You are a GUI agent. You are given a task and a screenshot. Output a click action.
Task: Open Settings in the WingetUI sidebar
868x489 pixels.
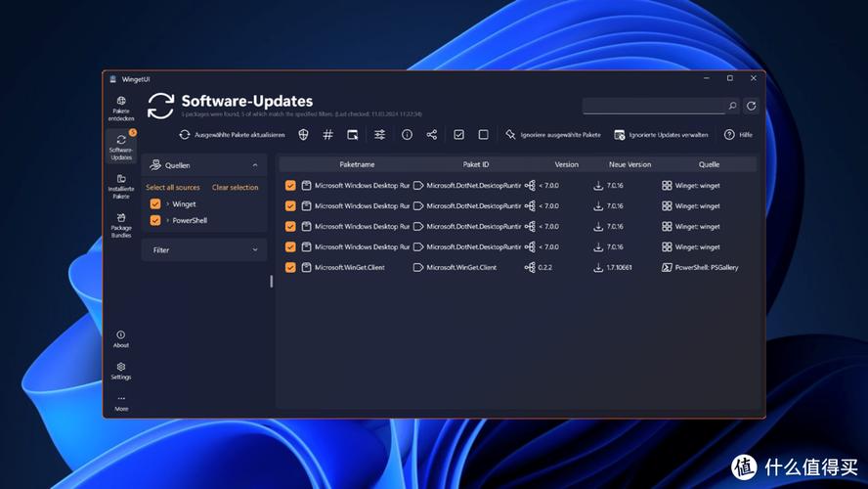[120, 371]
